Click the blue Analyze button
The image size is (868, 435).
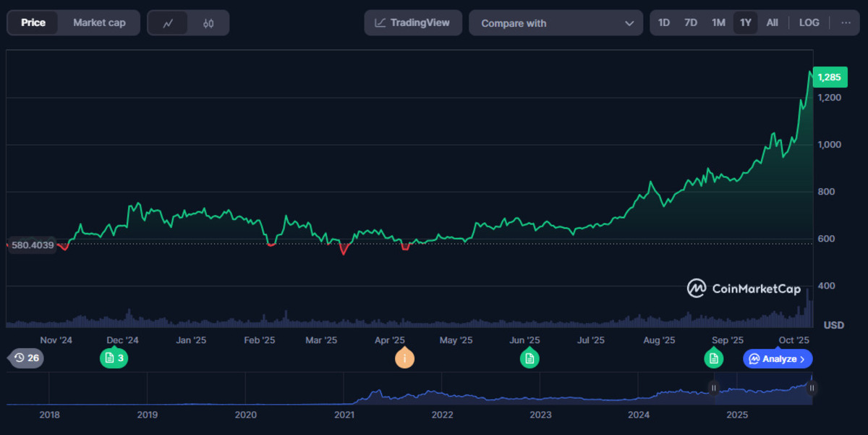778,359
